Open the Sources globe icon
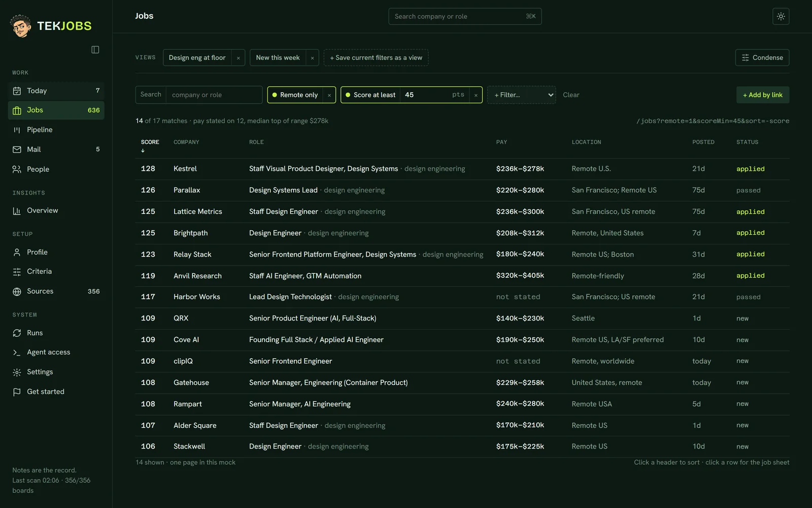The image size is (812, 508). click(x=17, y=292)
